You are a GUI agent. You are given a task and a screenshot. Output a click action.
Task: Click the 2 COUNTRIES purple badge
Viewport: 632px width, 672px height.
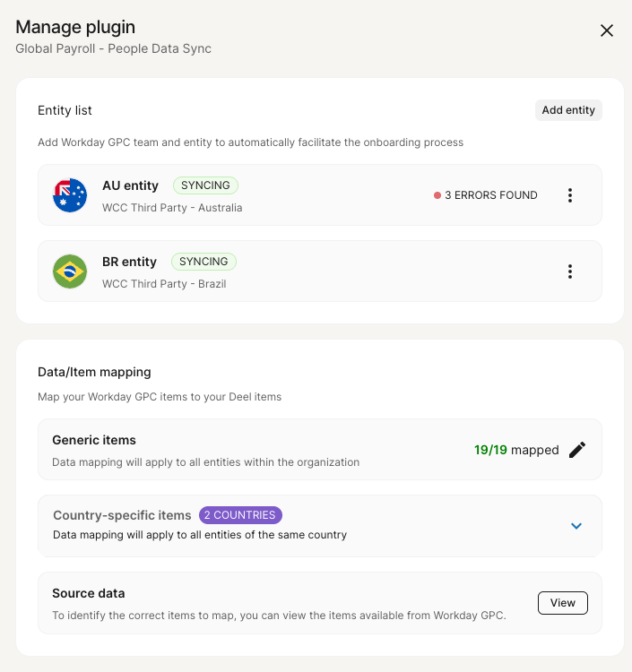tap(240, 514)
